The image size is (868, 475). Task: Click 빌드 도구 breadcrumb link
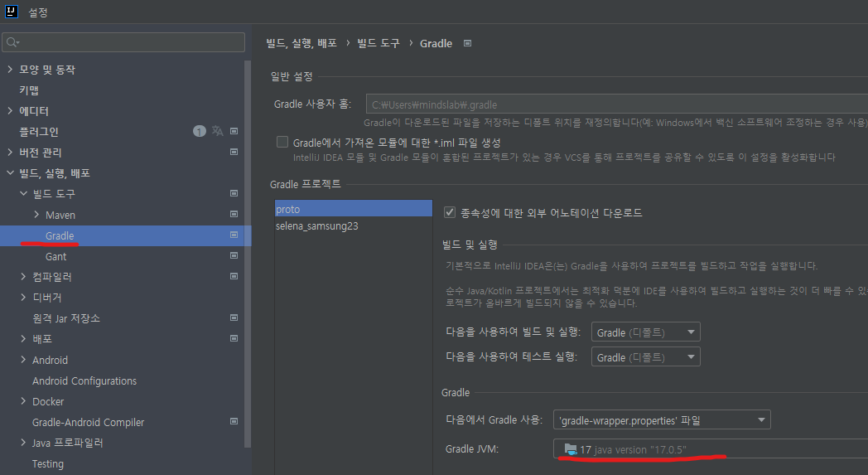pos(378,43)
